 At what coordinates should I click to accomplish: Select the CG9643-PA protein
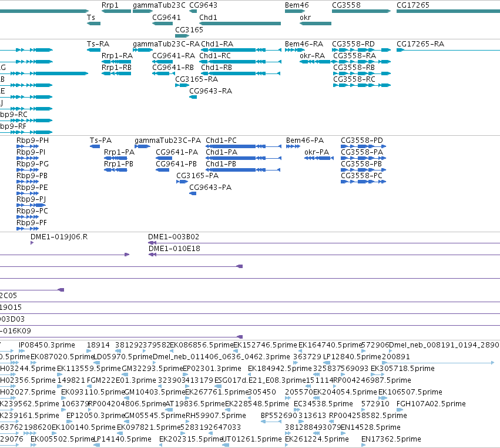[193, 193]
